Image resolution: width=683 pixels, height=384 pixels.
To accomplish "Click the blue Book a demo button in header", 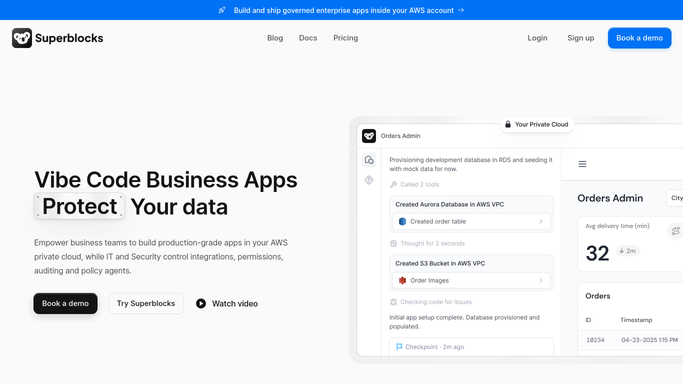I will [x=639, y=38].
